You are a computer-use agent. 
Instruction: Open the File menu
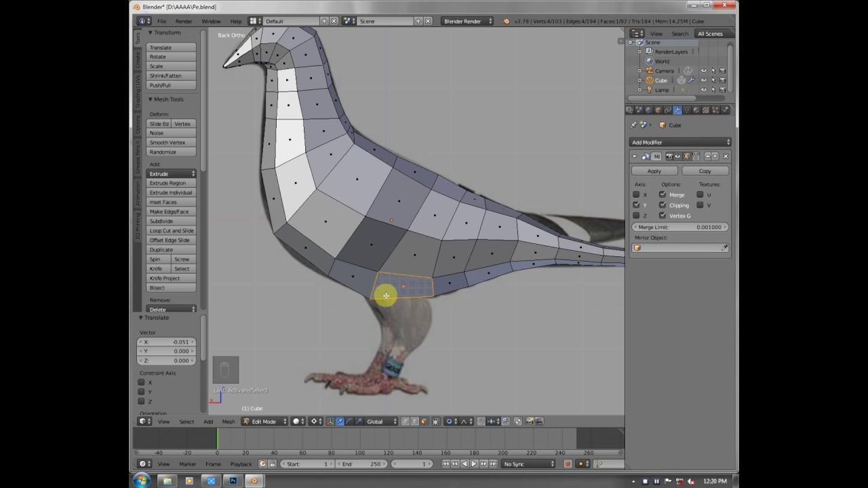[161, 21]
